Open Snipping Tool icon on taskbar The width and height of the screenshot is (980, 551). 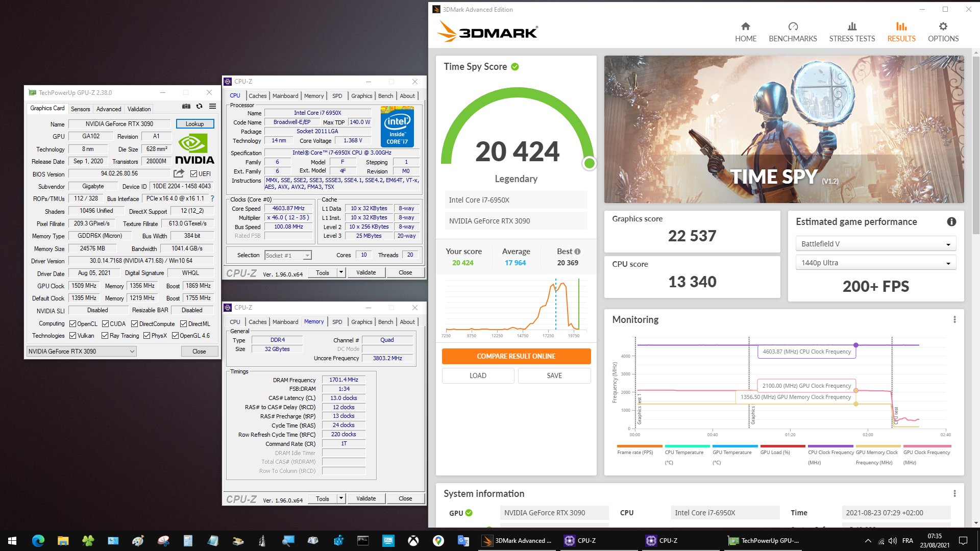click(163, 540)
